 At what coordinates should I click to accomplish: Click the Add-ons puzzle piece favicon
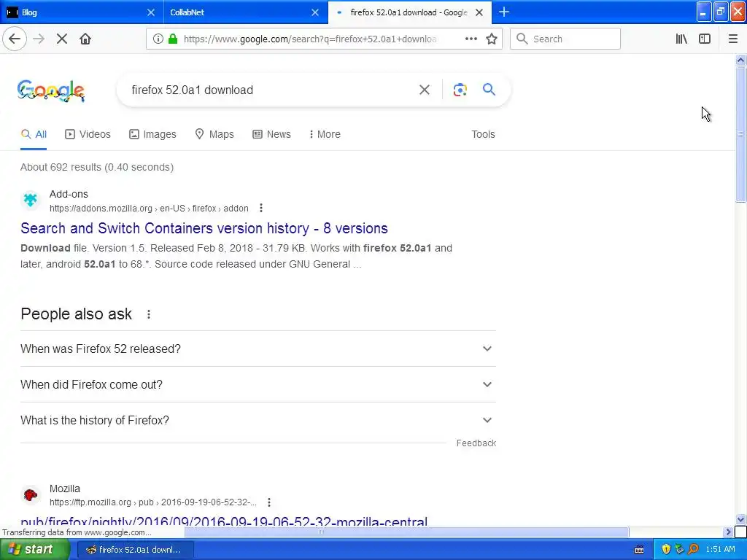[31, 200]
